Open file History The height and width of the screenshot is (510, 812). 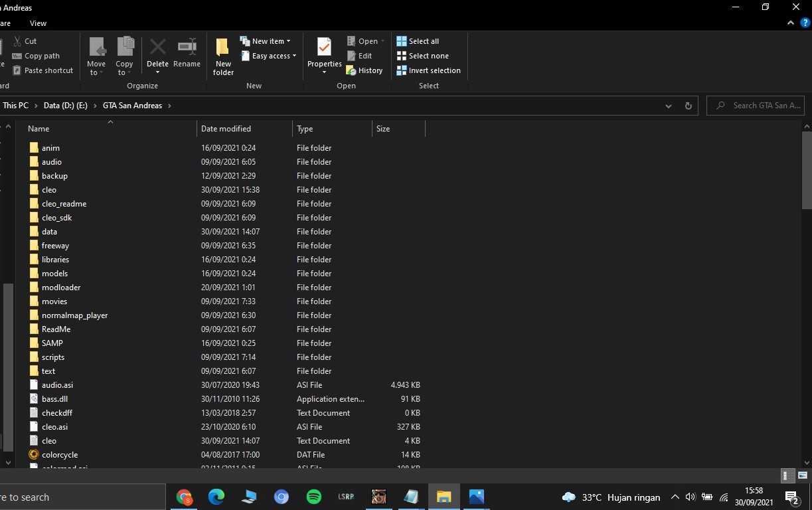pos(365,70)
